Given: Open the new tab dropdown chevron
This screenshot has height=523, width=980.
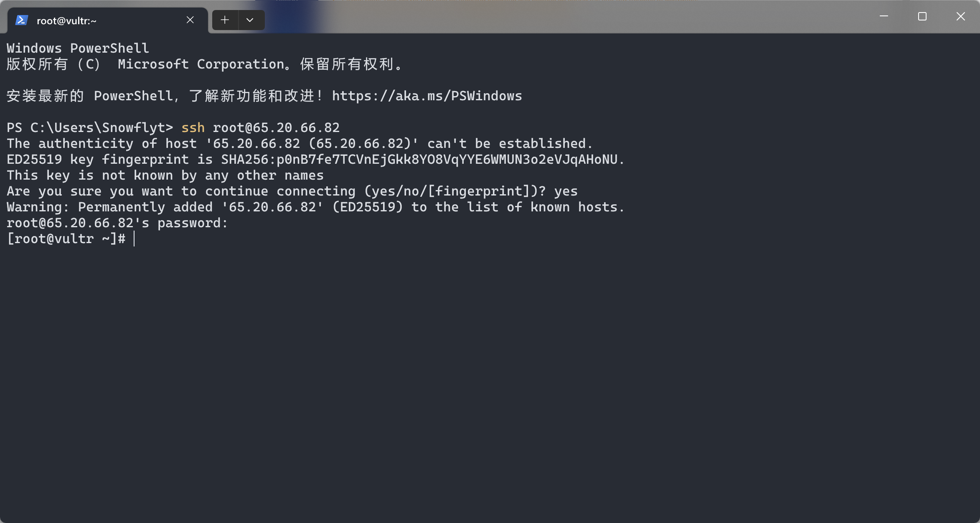Looking at the screenshot, I should [x=251, y=20].
